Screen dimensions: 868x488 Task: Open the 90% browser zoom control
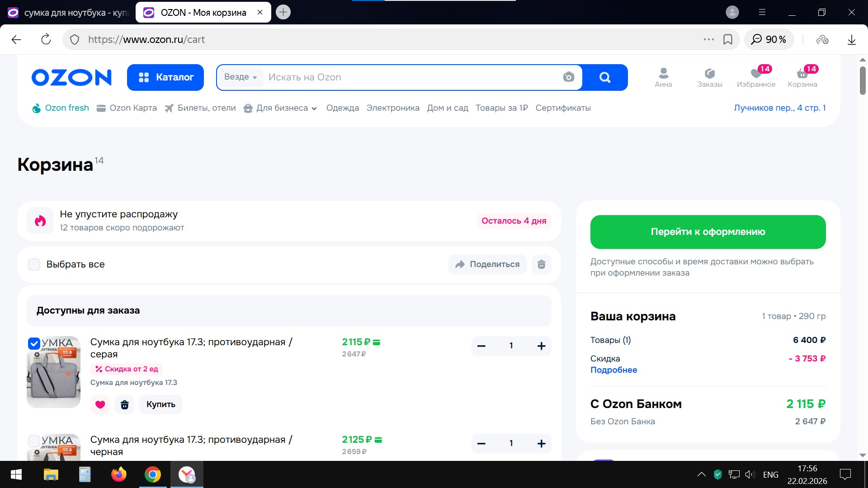769,39
